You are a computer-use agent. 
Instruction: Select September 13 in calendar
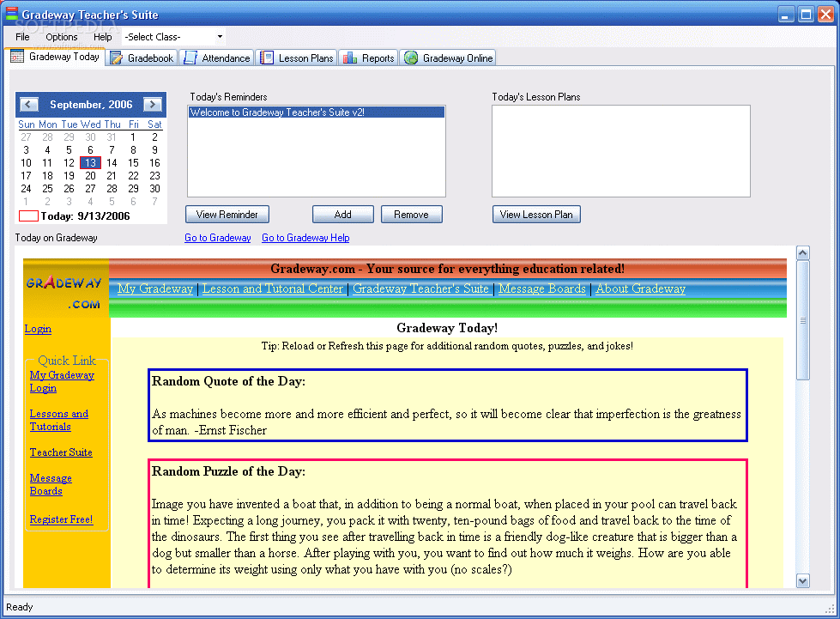pos(91,163)
